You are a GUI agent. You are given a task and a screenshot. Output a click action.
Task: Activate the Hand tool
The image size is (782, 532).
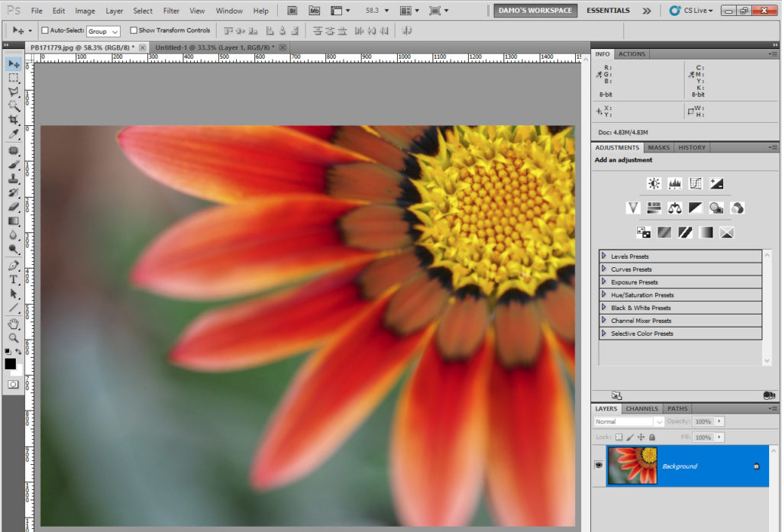point(13,324)
